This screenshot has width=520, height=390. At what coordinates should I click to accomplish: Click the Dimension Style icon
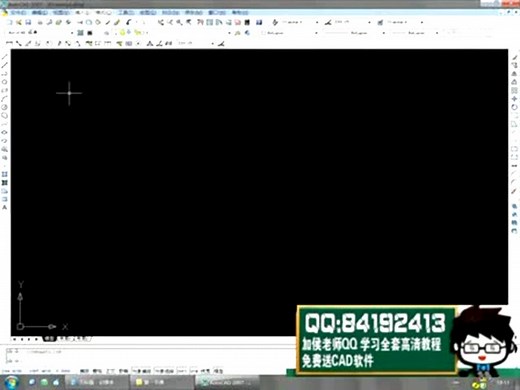(x=328, y=22)
